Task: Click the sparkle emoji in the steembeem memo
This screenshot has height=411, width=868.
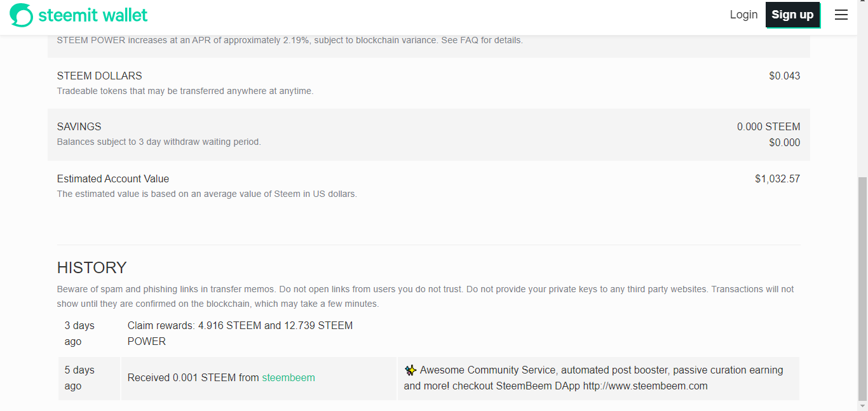Action: 410,370
